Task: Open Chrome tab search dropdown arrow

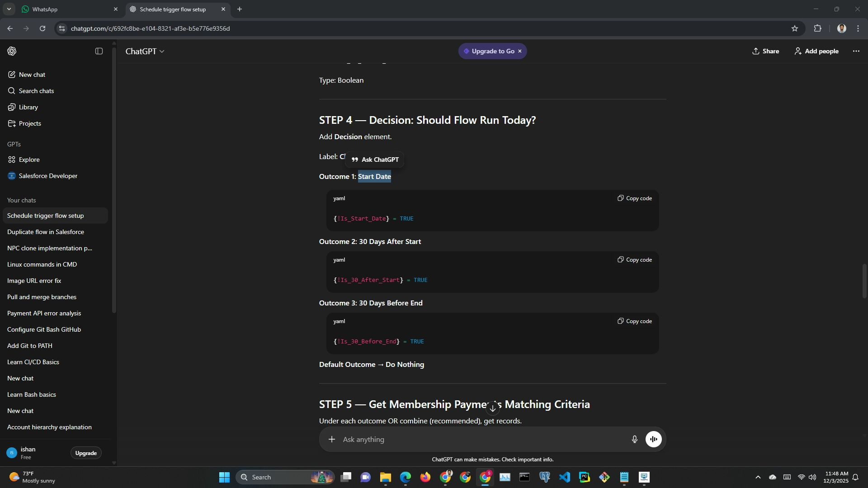Action: click(9, 9)
